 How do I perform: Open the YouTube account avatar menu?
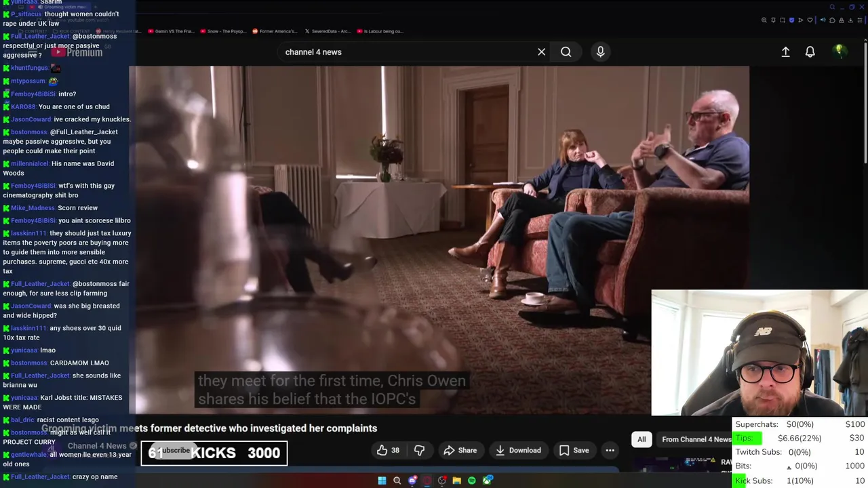(840, 51)
